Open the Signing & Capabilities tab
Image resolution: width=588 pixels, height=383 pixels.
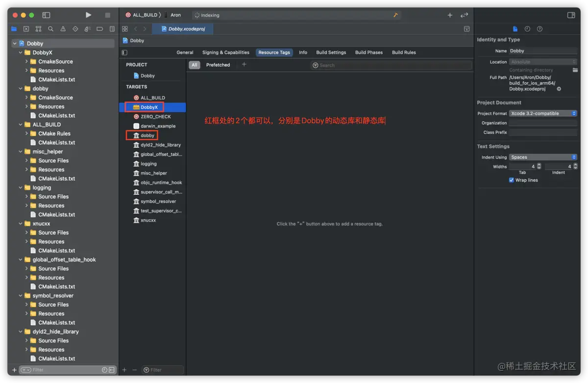point(226,52)
